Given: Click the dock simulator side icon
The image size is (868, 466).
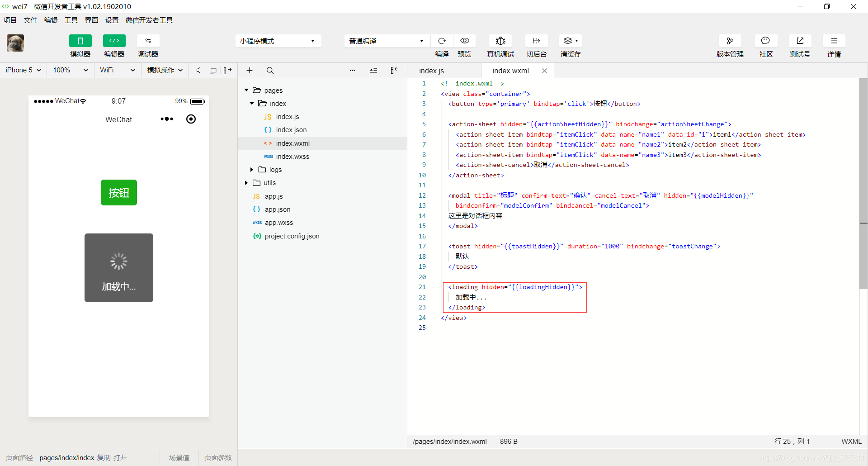Looking at the screenshot, I should (x=227, y=70).
